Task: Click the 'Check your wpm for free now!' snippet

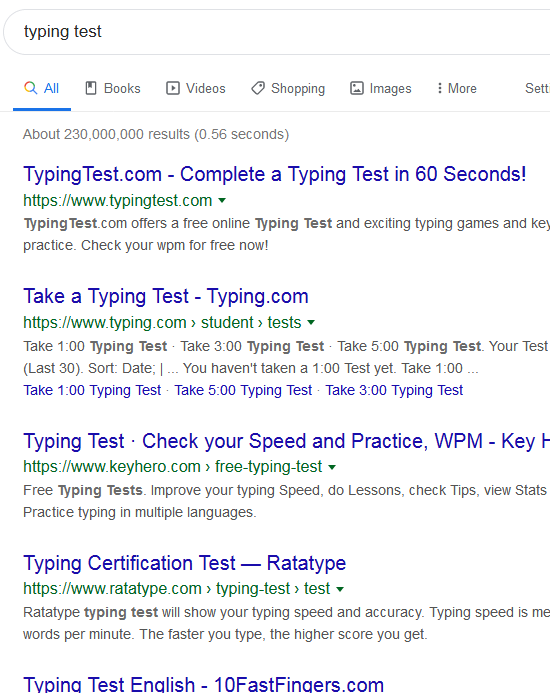Action: pyautogui.click(x=174, y=245)
